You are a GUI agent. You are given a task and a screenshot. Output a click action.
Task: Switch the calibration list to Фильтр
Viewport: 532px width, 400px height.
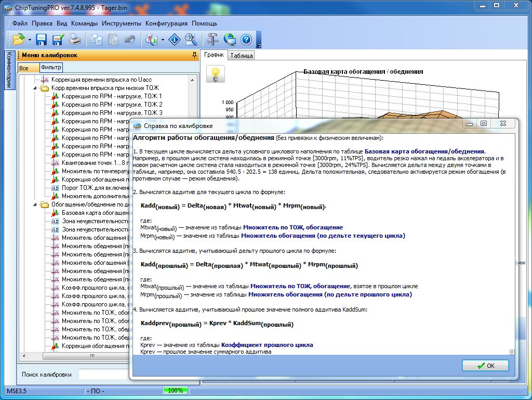51,68
